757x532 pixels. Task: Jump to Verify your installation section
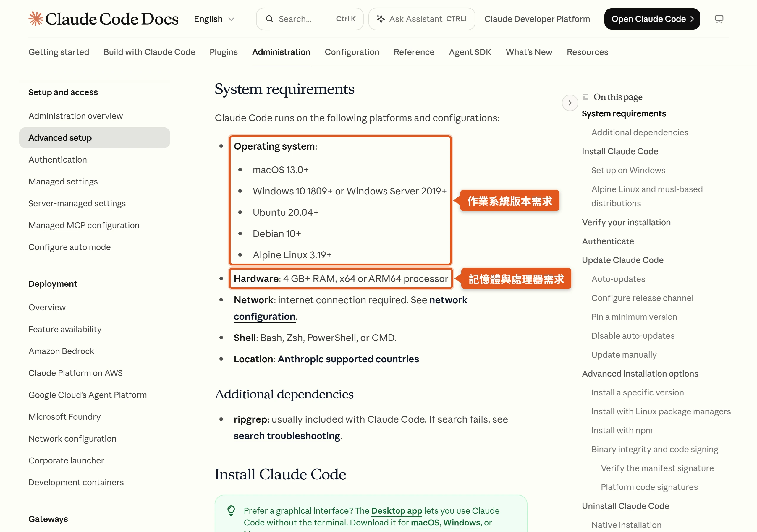626,223
